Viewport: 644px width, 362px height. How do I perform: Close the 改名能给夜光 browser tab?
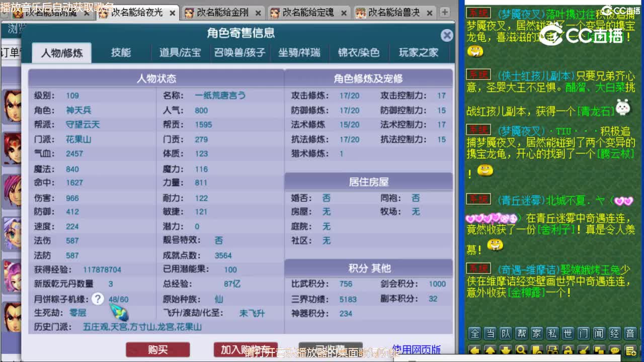[172, 13]
